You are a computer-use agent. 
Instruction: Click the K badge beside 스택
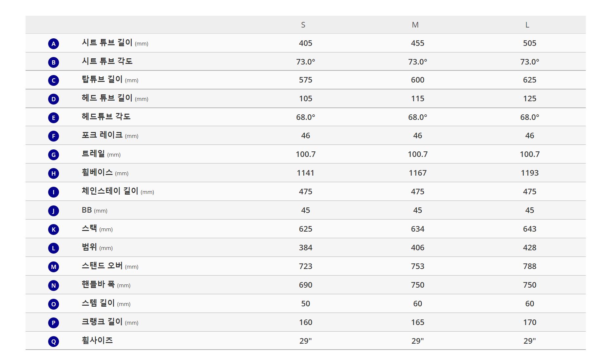(x=53, y=229)
